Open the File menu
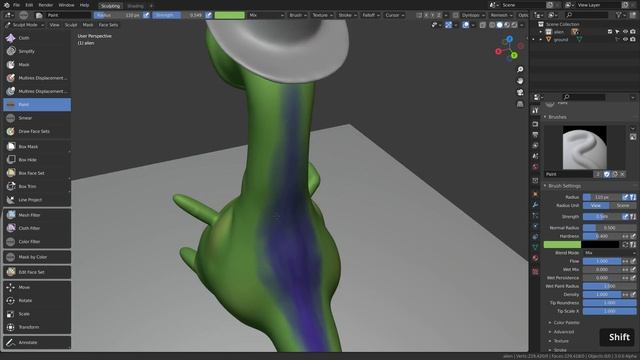 (16, 5)
